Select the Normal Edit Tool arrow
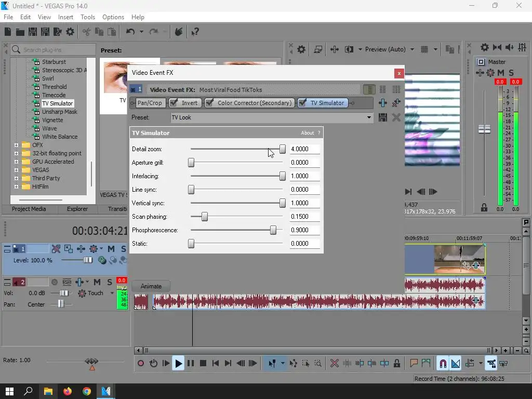The height and width of the screenshot is (399, 532). pyautogui.click(x=272, y=363)
